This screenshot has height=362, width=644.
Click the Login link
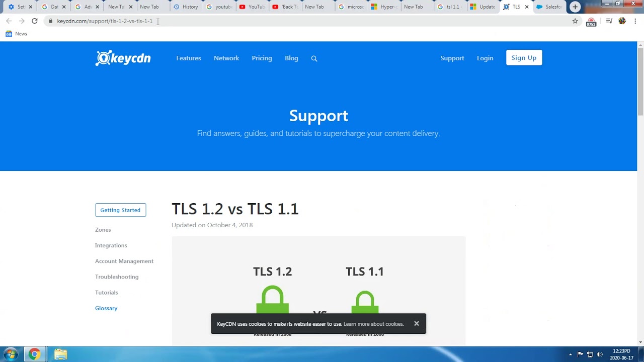pyautogui.click(x=485, y=58)
